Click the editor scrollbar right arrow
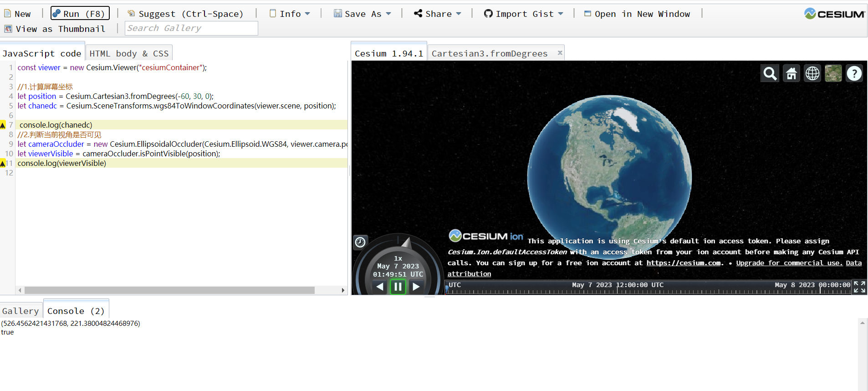The width and height of the screenshot is (868, 391). tap(343, 290)
